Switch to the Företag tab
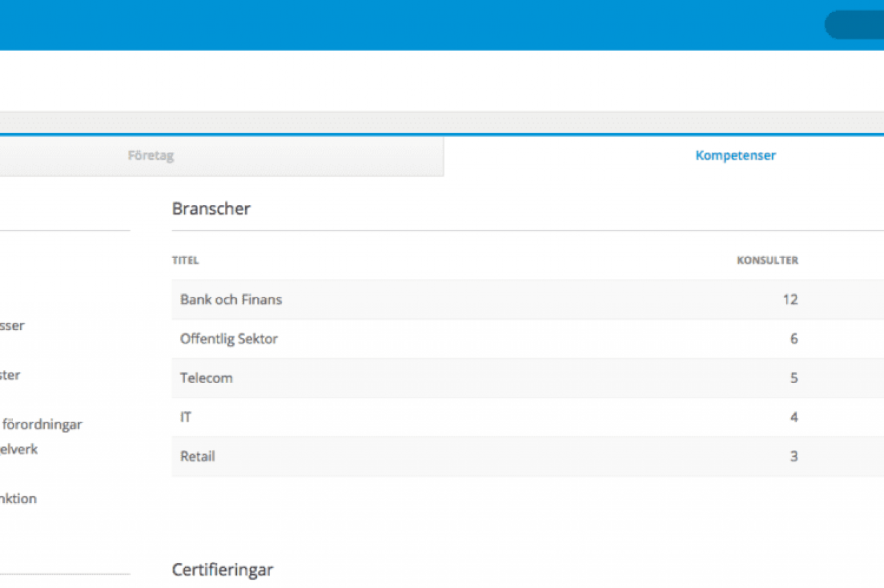 click(x=151, y=156)
